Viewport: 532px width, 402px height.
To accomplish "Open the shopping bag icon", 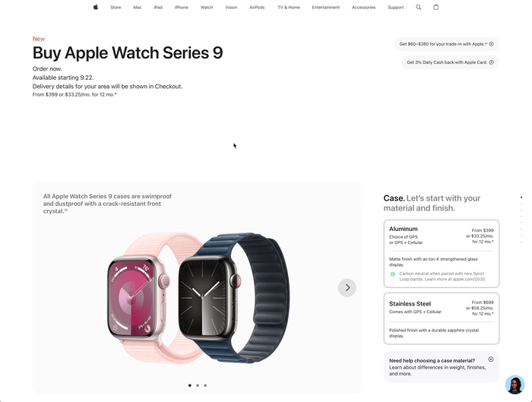I will pos(436,7).
